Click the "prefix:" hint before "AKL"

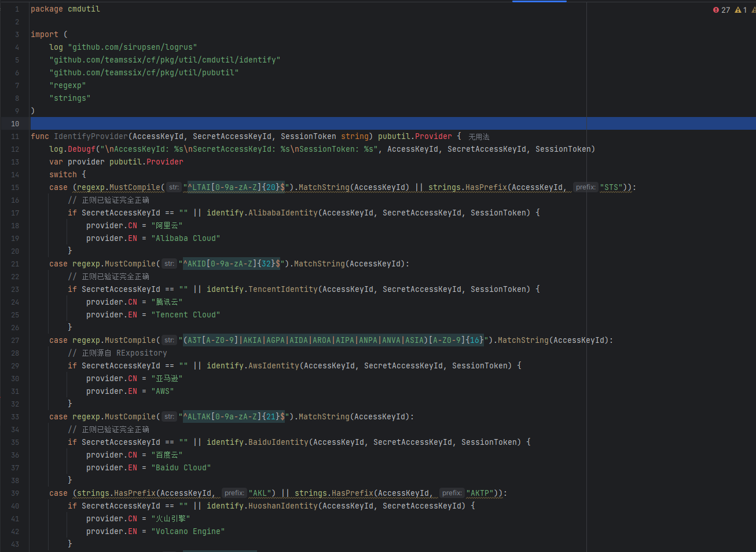[234, 493]
